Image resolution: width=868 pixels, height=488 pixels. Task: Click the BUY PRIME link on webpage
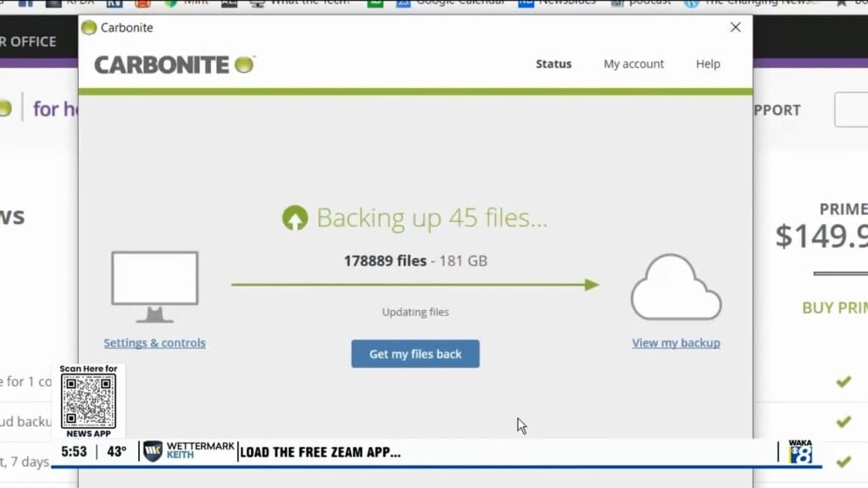pos(835,308)
